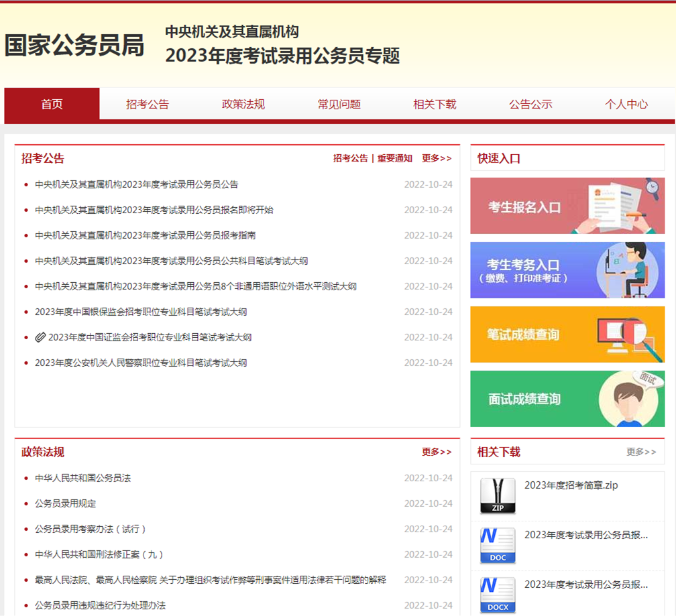Open the 考生报名入口 entrance banner
This screenshot has width=676, height=616.
567,205
